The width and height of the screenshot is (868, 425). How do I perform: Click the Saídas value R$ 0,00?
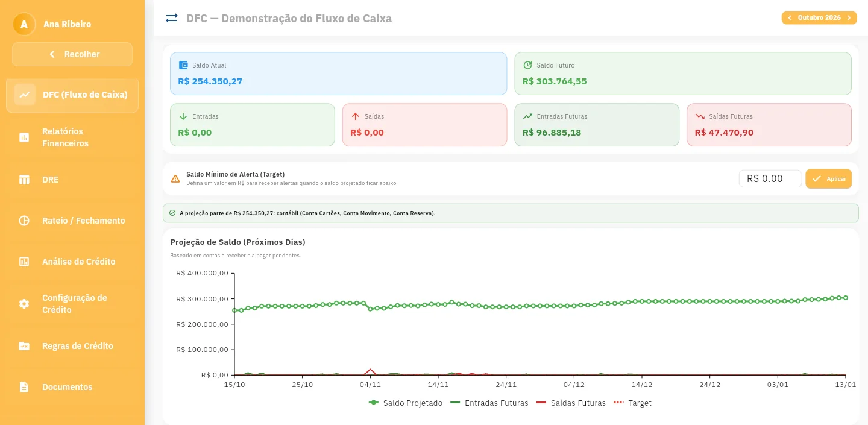click(x=367, y=133)
